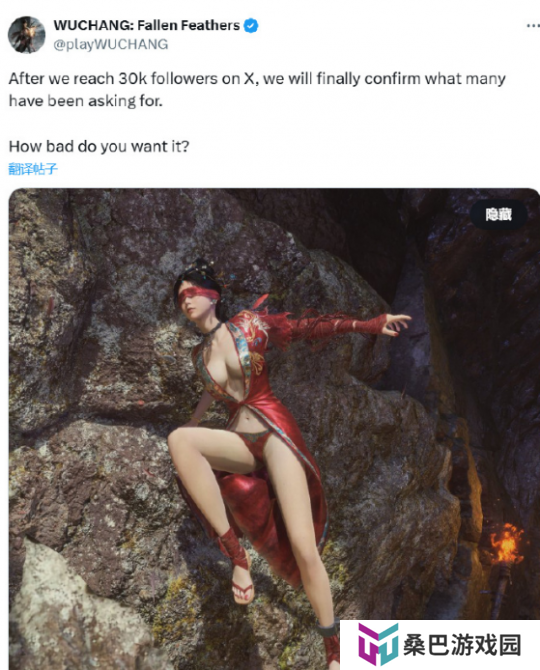
Task: Click the character's outstretched hand
Action: point(397,324)
